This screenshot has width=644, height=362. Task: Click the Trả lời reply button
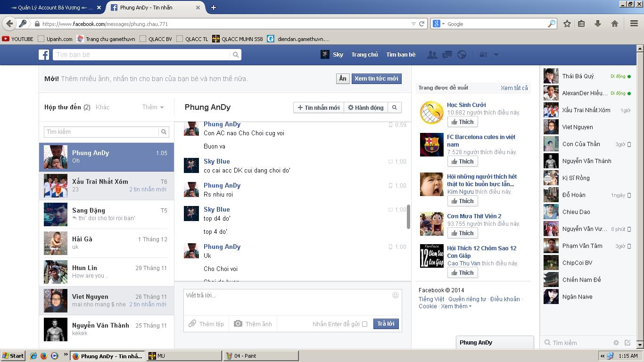pos(386,324)
